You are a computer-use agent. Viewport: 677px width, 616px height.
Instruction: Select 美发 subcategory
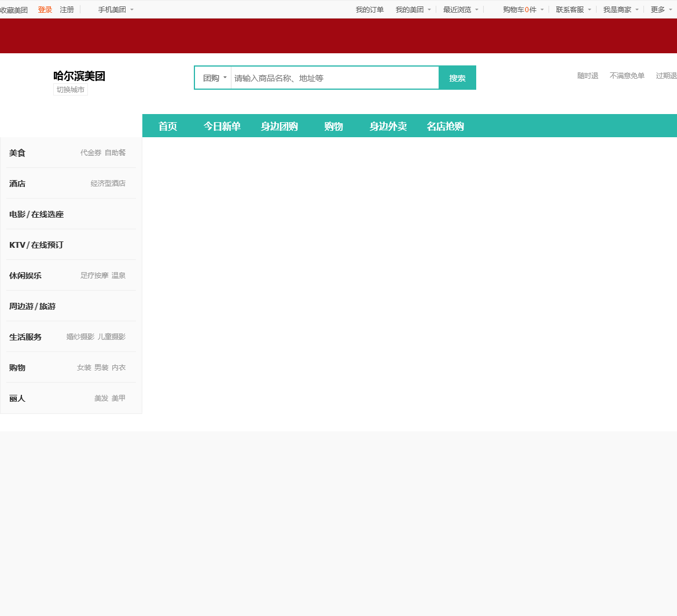click(101, 398)
